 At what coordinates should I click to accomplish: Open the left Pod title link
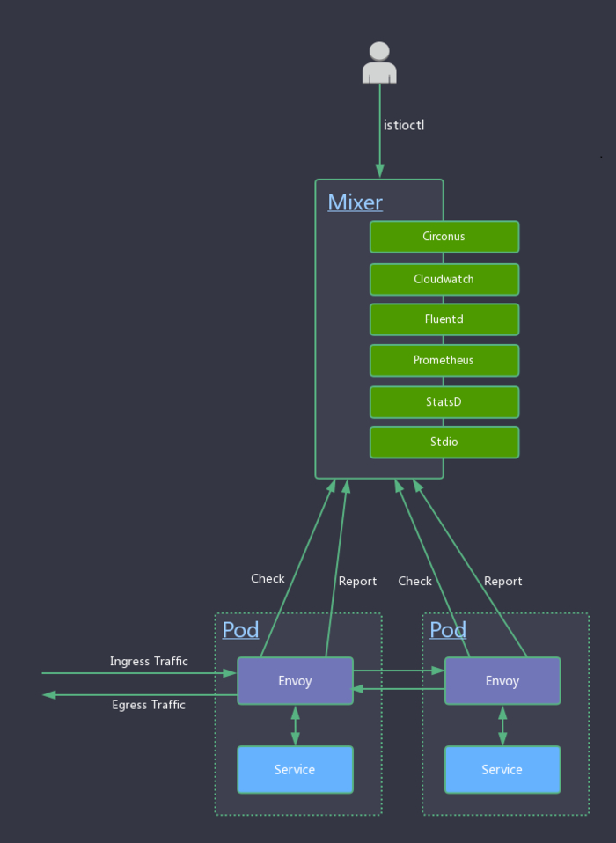[240, 630]
